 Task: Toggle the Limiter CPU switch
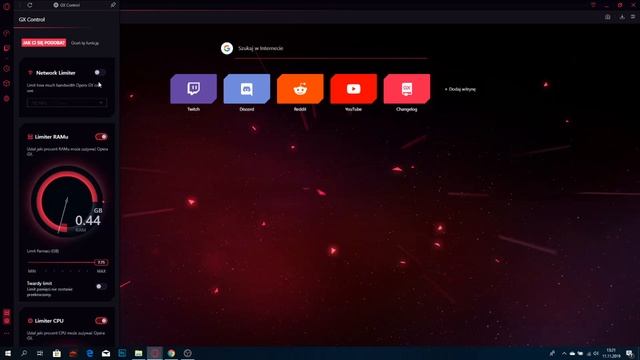click(x=101, y=321)
